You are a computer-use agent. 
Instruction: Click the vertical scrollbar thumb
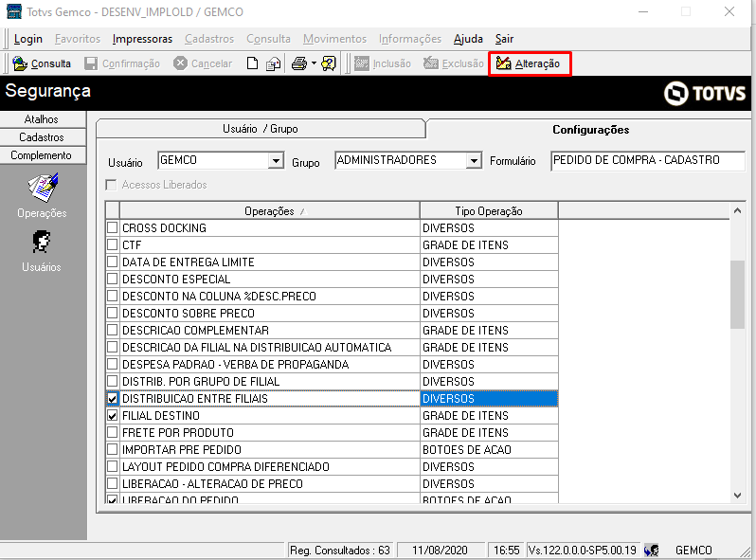[737, 295]
